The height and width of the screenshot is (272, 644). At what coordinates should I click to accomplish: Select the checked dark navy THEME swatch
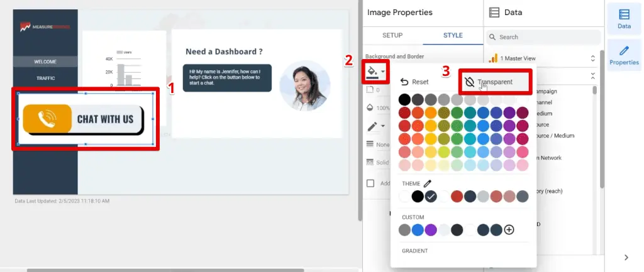click(x=430, y=197)
